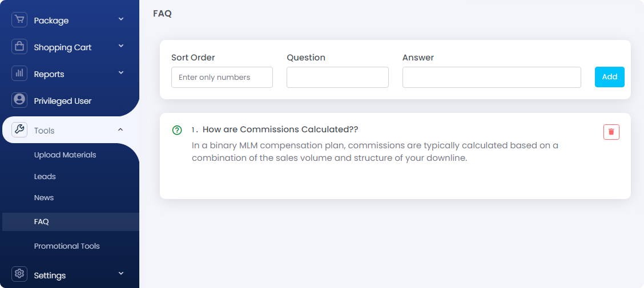Collapse the Tools section chevron
Image resolution: width=644 pixels, height=288 pixels.
click(x=120, y=129)
